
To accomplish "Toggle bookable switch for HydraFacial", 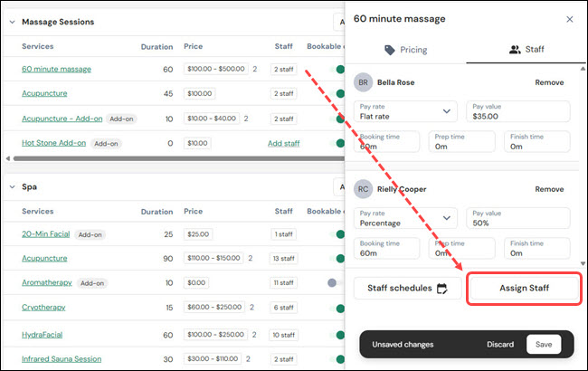I will [337, 335].
